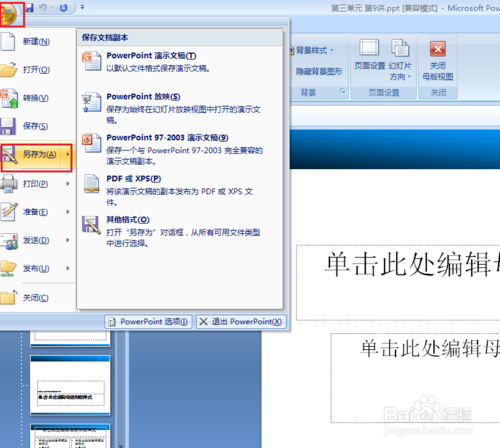Viewport: 500px width, 448px height.
Task: Click the subtitle placeholder text box
Action: click(416, 378)
